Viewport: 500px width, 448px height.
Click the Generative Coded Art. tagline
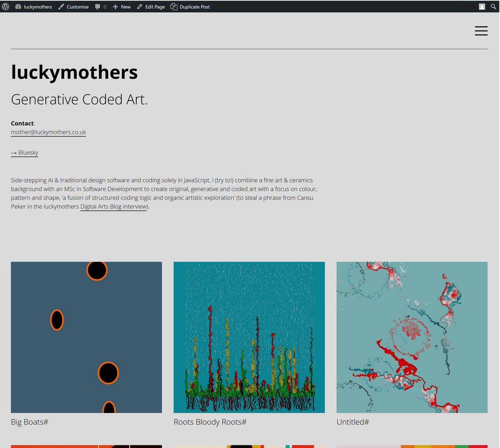click(x=79, y=99)
